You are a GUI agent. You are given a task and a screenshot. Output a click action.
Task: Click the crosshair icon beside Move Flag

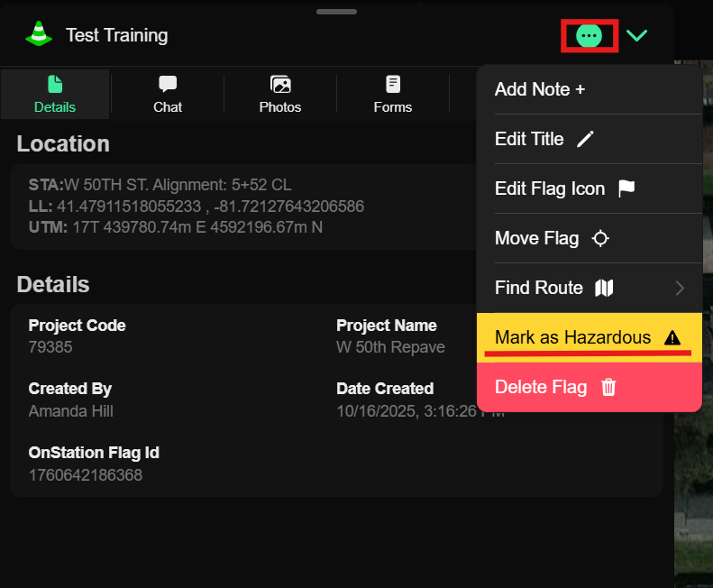pos(600,239)
